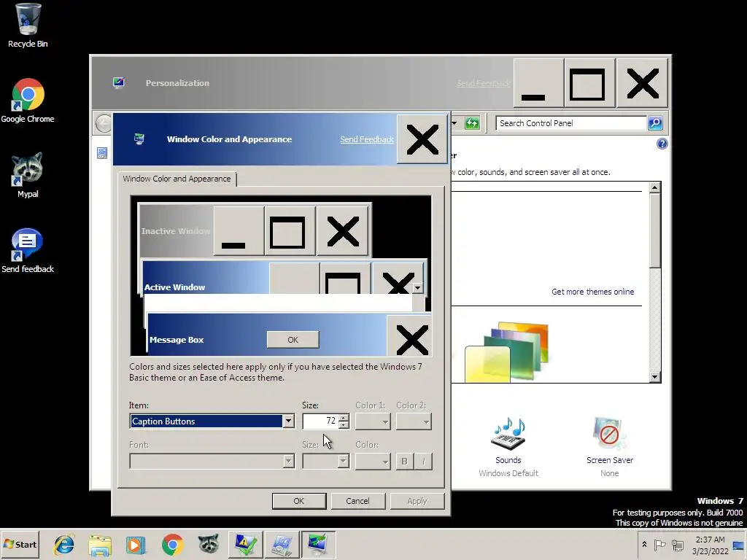Click the OK button in preview message box

(x=293, y=340)
